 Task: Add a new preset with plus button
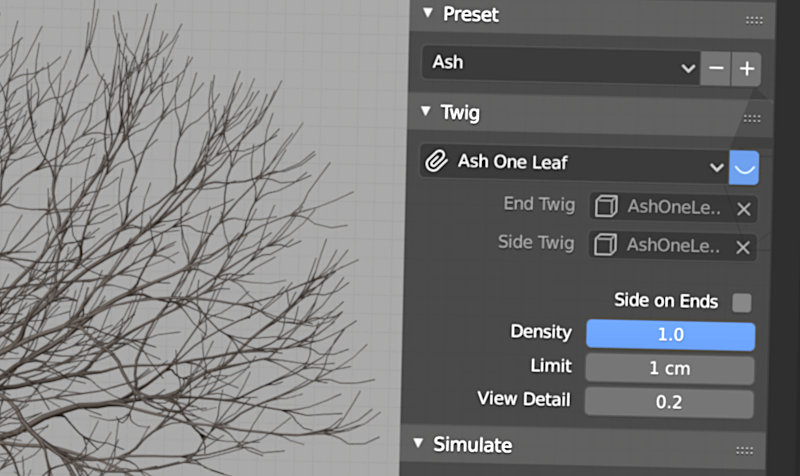click(746, 68)
